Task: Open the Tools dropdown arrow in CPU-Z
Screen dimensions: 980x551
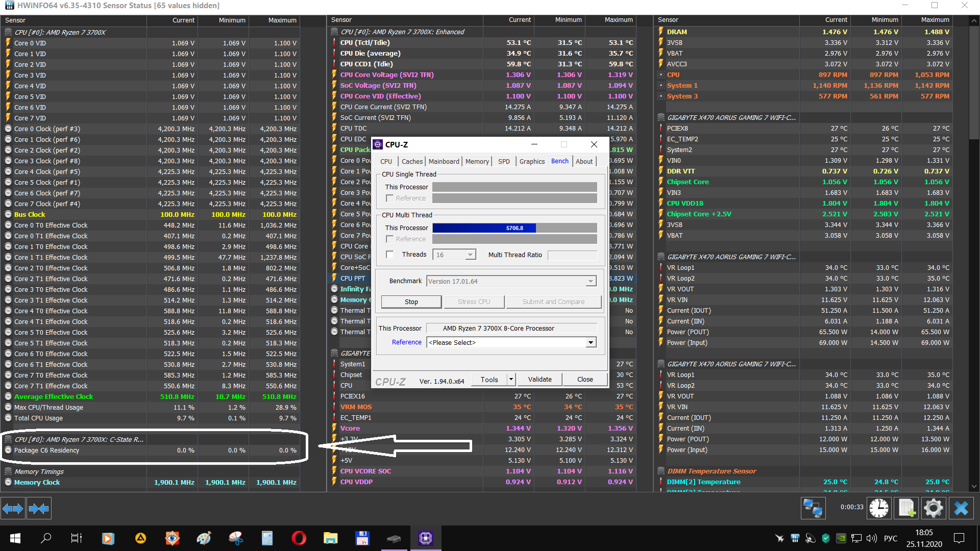Action: click(511, 379)
